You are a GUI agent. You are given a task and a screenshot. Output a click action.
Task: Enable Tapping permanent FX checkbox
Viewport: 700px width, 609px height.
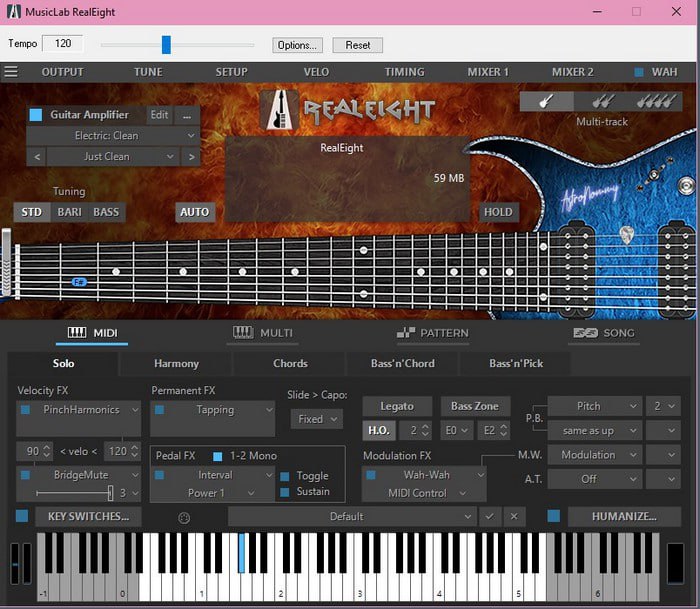coord(159,409)
